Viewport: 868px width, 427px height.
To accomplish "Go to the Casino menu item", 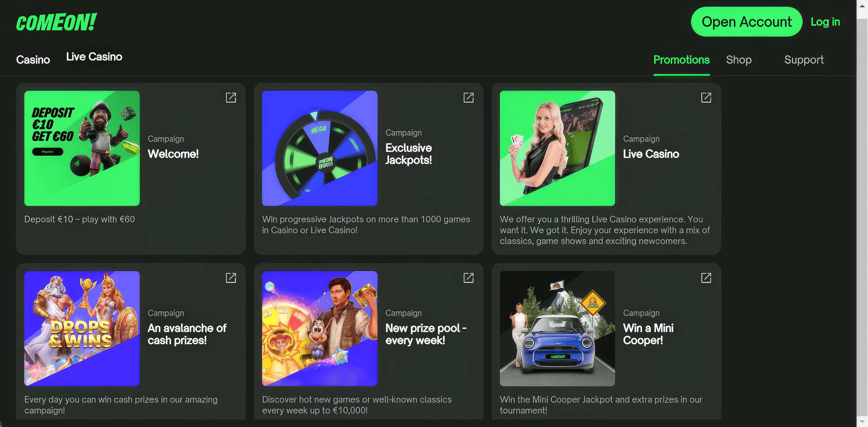I will [x=33, y=60].
